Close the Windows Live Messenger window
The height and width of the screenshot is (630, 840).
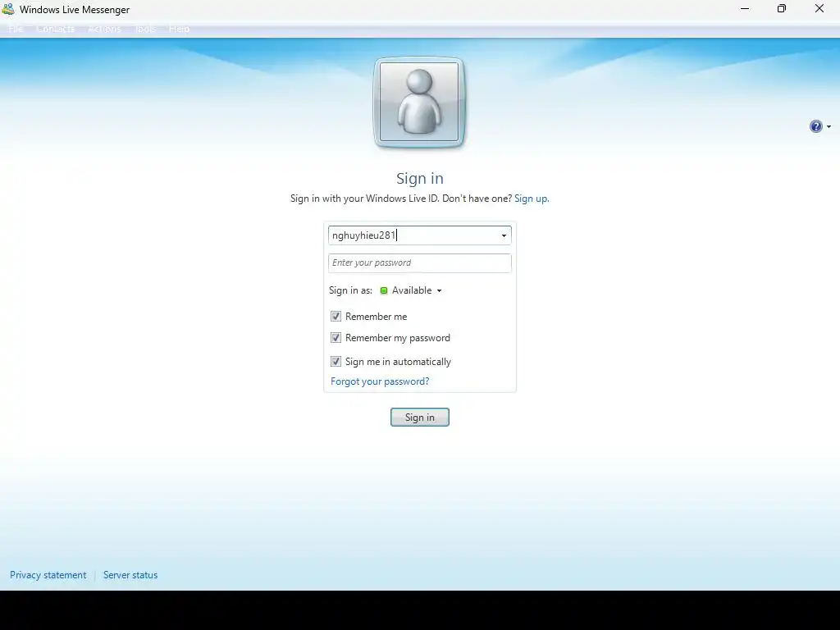(819, 8)
